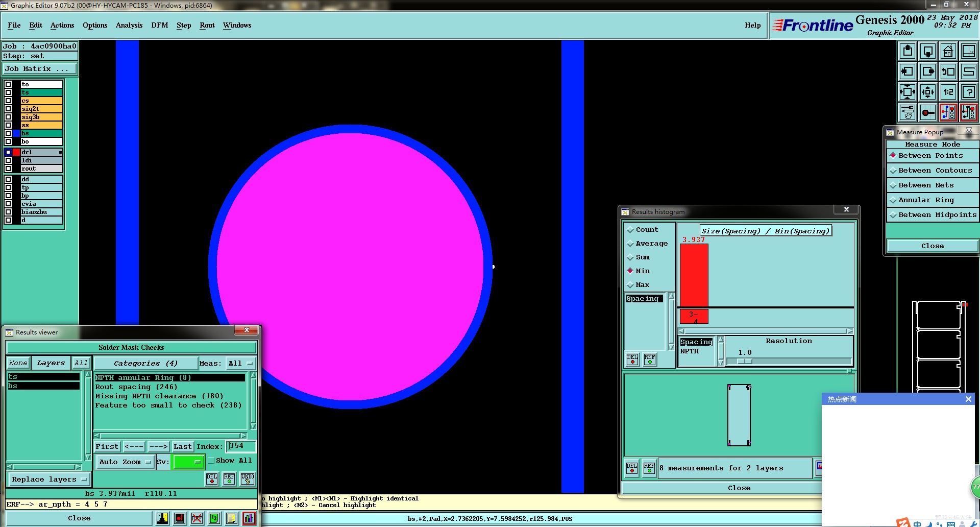Click Close in the Measure Popup
This screenshot has height=527, width=980.
click(933, 246)
